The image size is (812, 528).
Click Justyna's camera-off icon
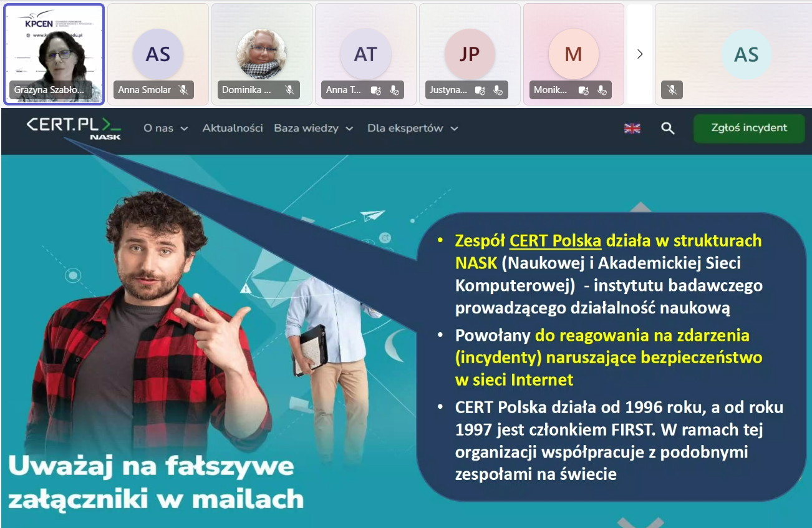(x=480, y=90)
